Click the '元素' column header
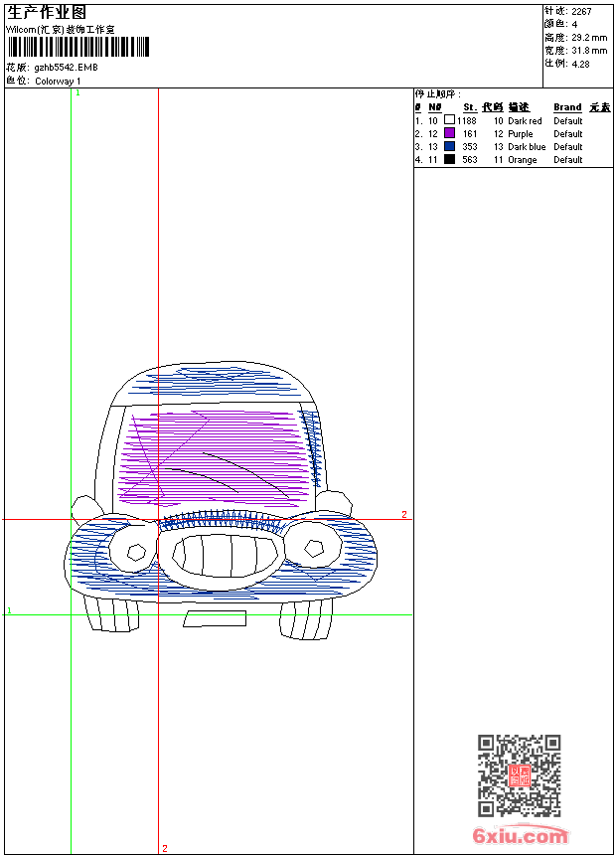The height and width of the screenshot is (855, 616). [600, 107]
